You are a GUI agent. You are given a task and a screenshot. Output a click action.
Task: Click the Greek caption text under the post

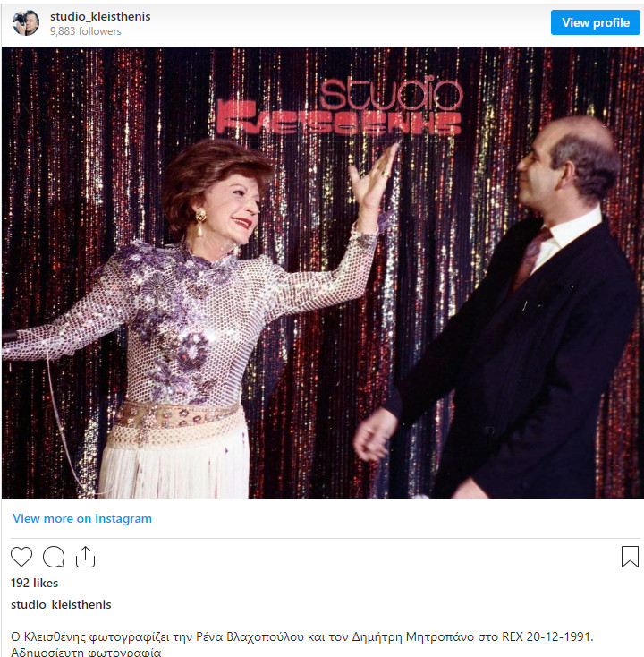(x=302, y=644)
